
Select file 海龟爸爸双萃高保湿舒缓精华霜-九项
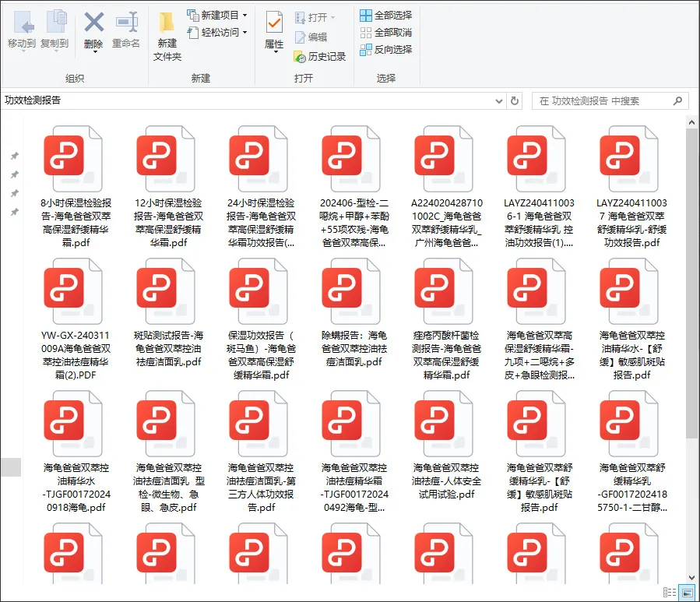pyautogui.click(x=540, y=319)
